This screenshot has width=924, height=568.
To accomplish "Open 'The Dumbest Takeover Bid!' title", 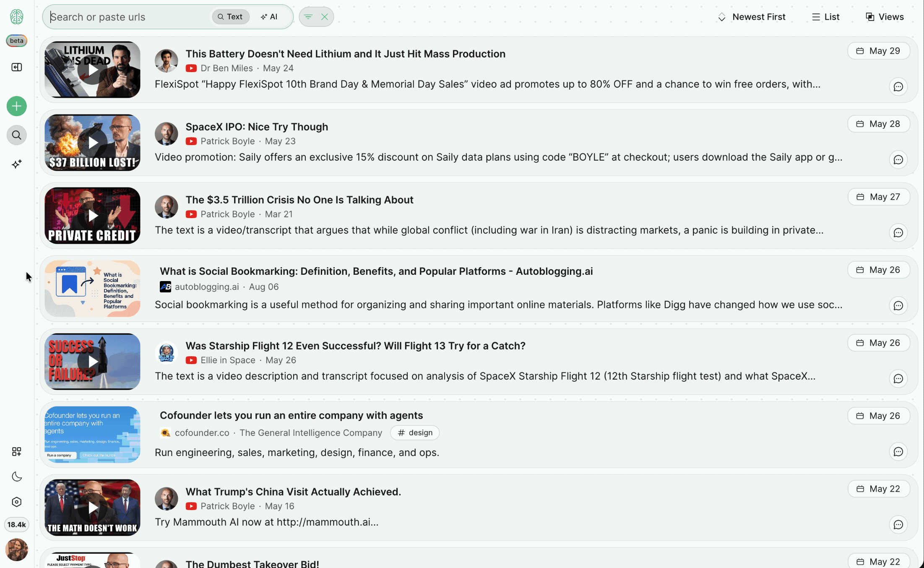I will coord(252,563).
